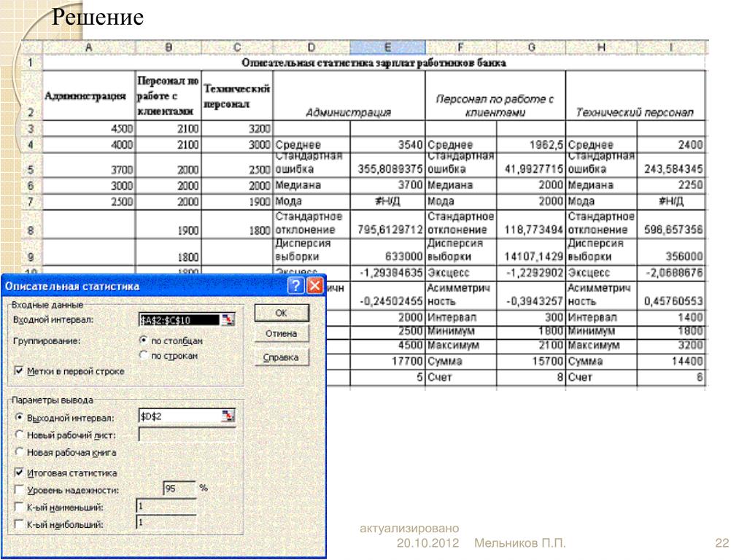Click the Новый рабочий лист name field
Viewport: 747px width, 560px height.
(x=187, y=434)
